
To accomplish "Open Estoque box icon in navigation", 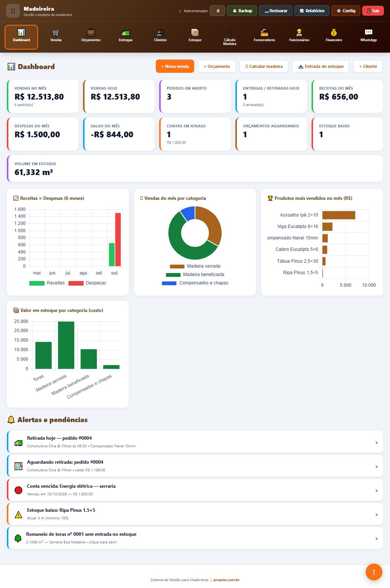I will [x=195, y=33].
